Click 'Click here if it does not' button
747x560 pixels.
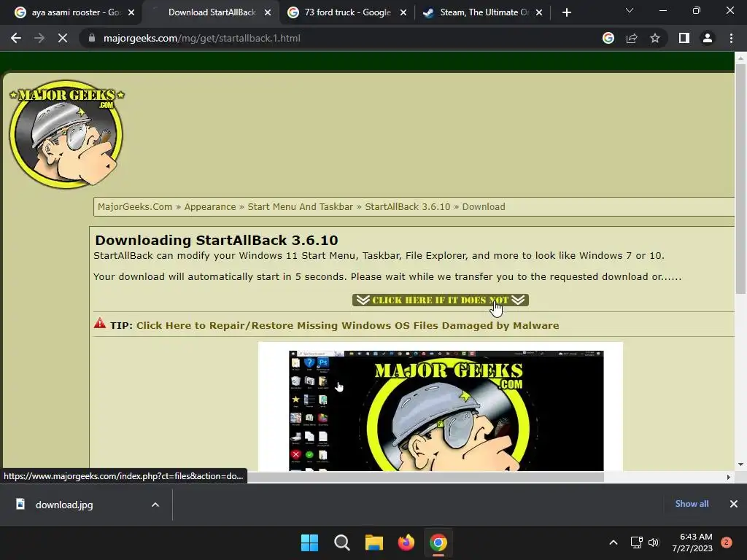(440, 300)
